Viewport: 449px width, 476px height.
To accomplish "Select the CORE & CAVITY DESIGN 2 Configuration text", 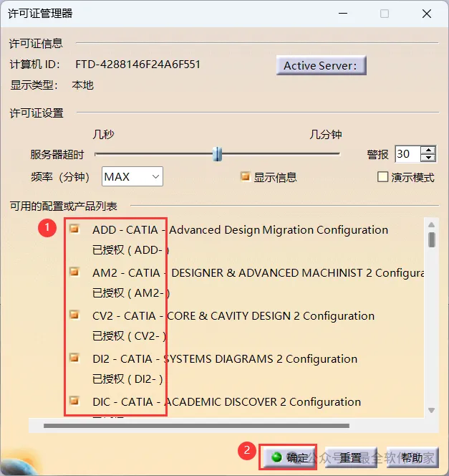I will pos(271,316).
